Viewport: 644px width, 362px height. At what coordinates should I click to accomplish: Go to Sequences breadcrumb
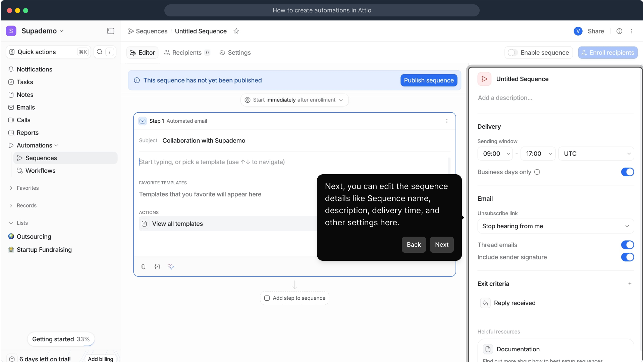point(148,31)
